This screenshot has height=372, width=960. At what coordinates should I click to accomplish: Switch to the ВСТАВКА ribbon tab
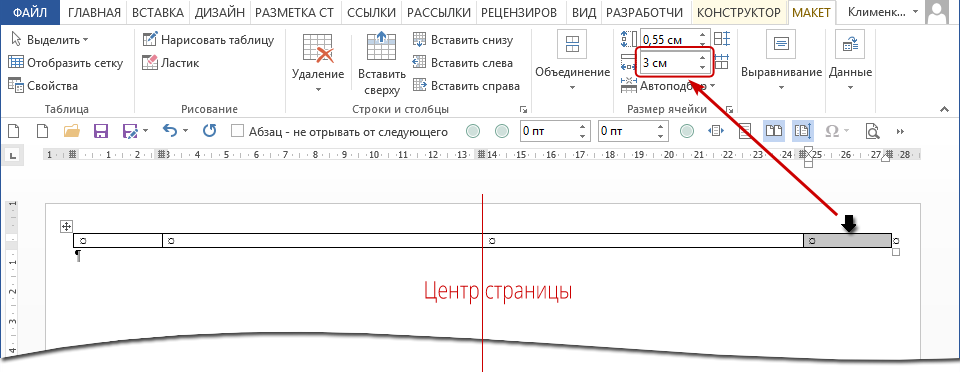pos(159,12)
